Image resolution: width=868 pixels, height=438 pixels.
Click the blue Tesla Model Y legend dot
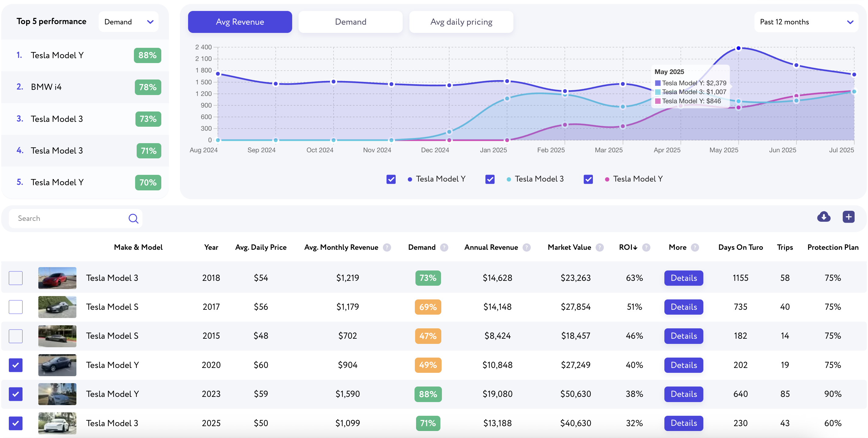410,179
